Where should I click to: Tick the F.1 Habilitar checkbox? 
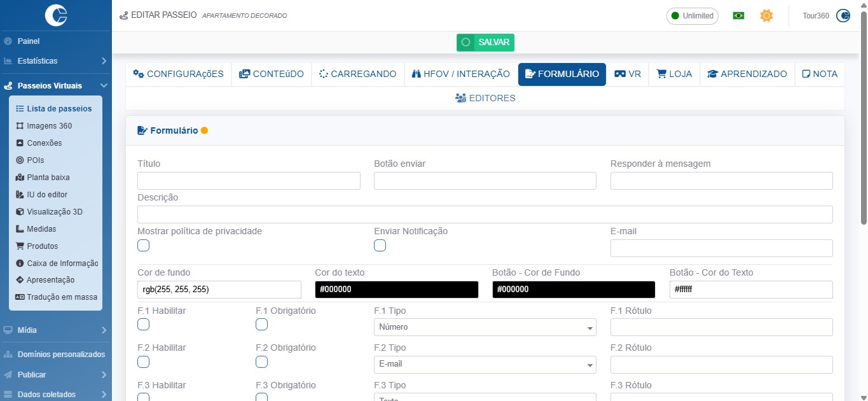tap(144, 325)
